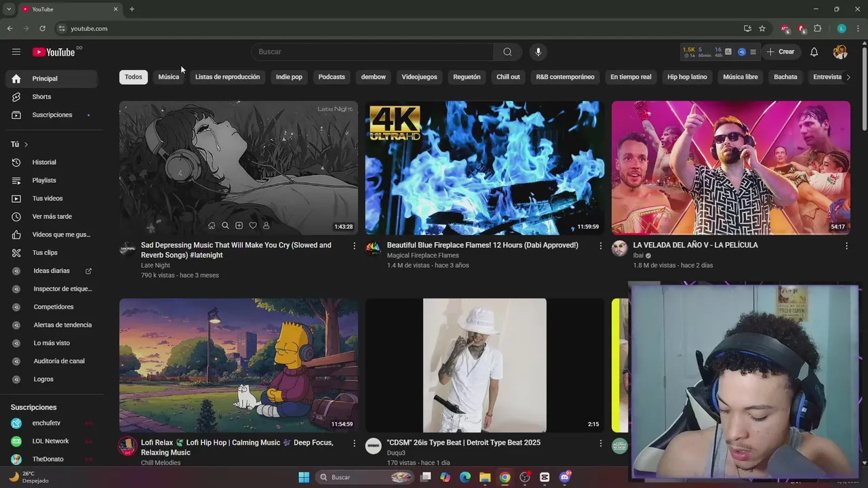The width and height of the screenshot is (868, 488).
Task: Open Ver más tarde list
Action: (x=52, y=216)
